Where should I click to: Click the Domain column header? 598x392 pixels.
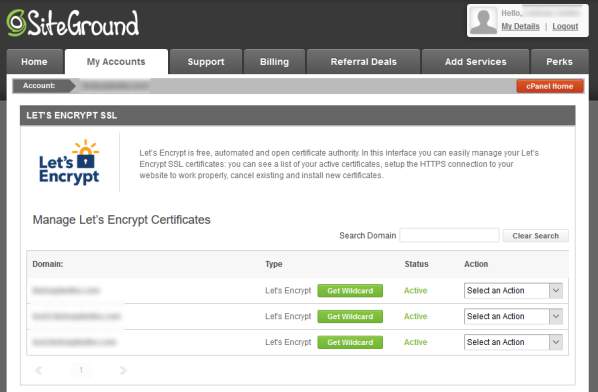tap(48, 264)
